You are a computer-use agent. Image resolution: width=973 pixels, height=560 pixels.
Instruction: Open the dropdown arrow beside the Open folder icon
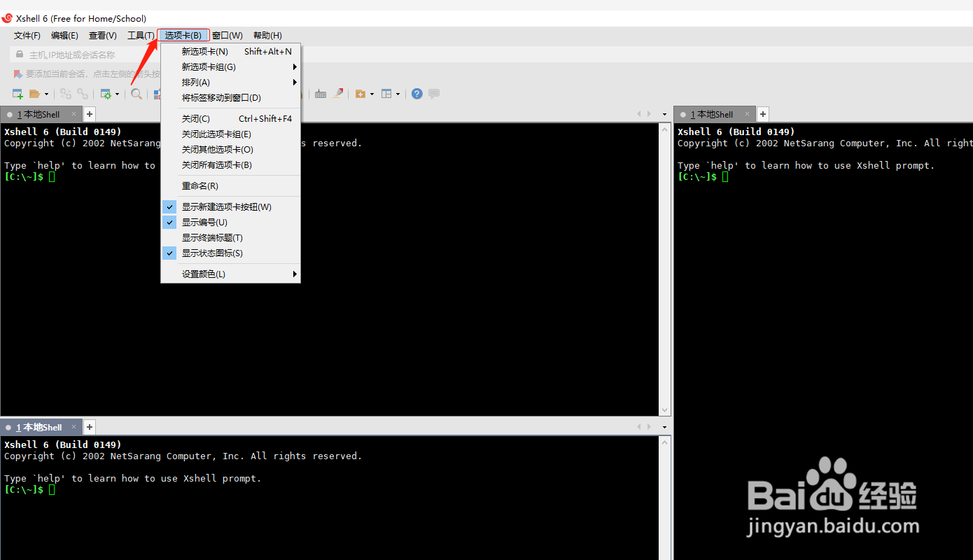coord(47,94)
